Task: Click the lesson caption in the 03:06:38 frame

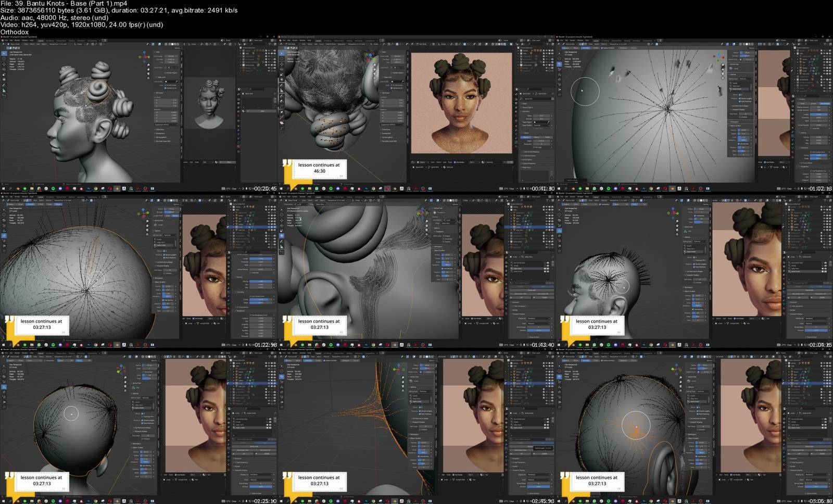Action: click(x=597, y=481)
